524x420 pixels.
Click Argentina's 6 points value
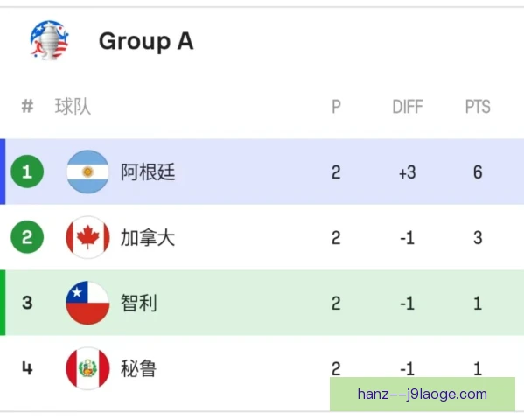[x=478, y=172]
